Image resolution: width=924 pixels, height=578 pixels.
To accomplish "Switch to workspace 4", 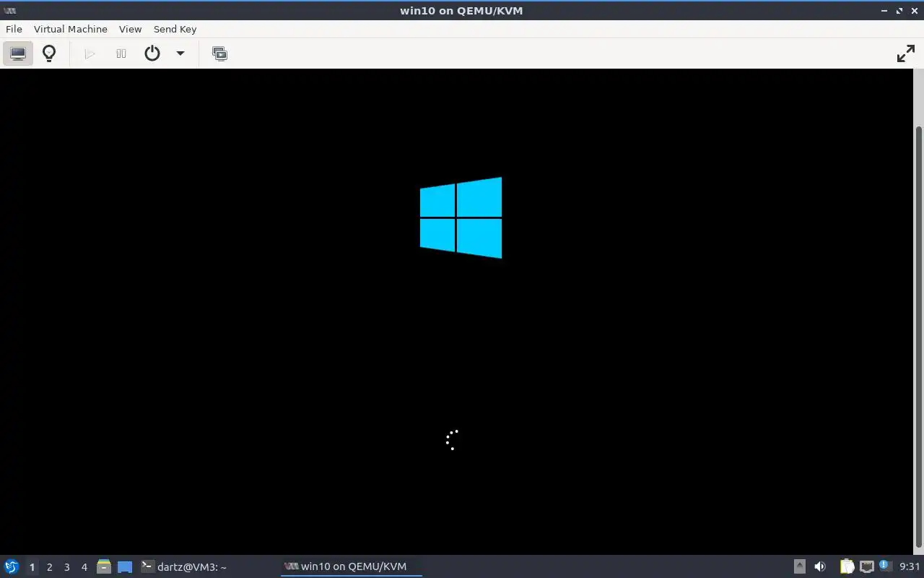I will 84,567.
